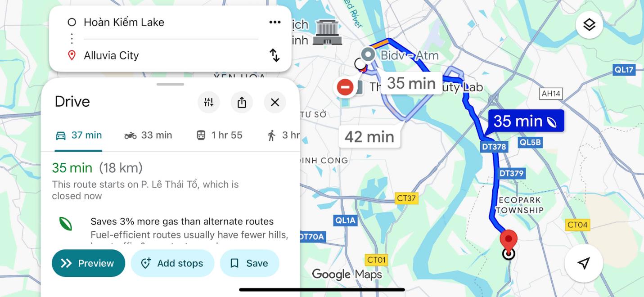
Task: Select the transit 1 hr 55 tab
Action: (219, 135)
